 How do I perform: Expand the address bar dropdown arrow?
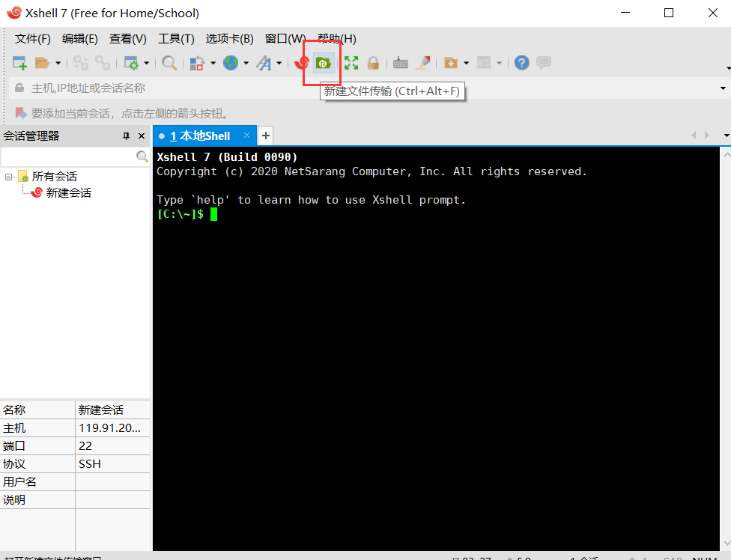coord(723,88)
